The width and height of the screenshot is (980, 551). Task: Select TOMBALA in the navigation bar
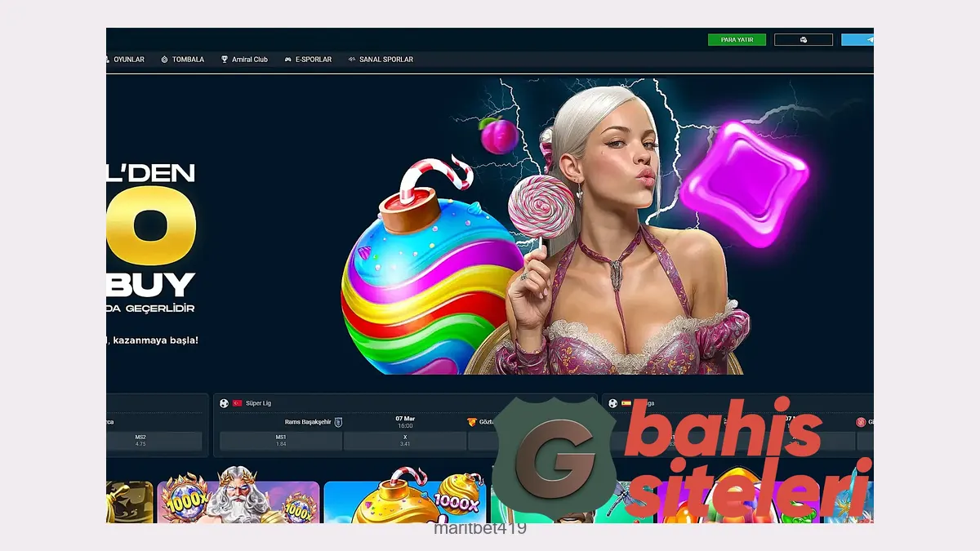(x=188, y=60)
